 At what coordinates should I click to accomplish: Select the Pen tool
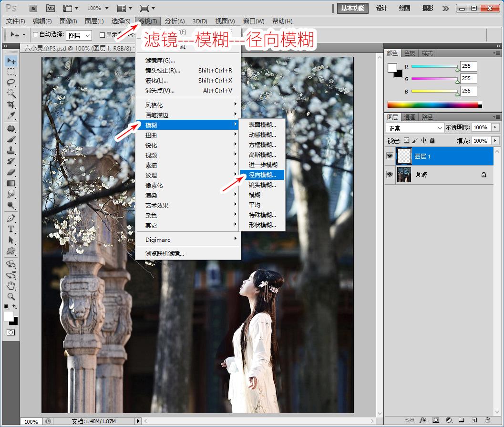tap(11, 218)
